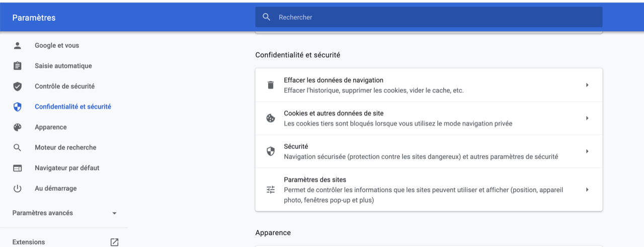This screenshot has height=247, width=644.
Task: Open the Extensions link in sidebar
Action: tap(29, 242)
